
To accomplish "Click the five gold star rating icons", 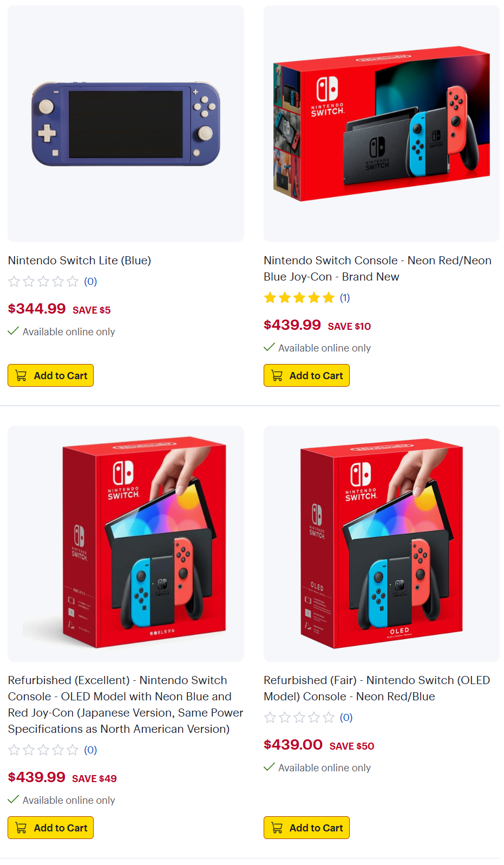I will pyautogui.click(x=299, y=298).
